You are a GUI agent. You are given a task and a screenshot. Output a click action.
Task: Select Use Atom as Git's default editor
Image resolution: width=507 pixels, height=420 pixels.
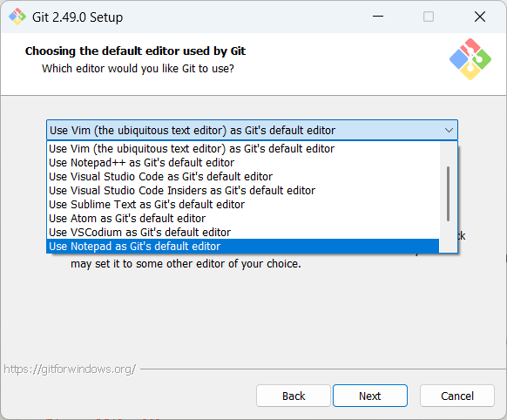(243, 218)
